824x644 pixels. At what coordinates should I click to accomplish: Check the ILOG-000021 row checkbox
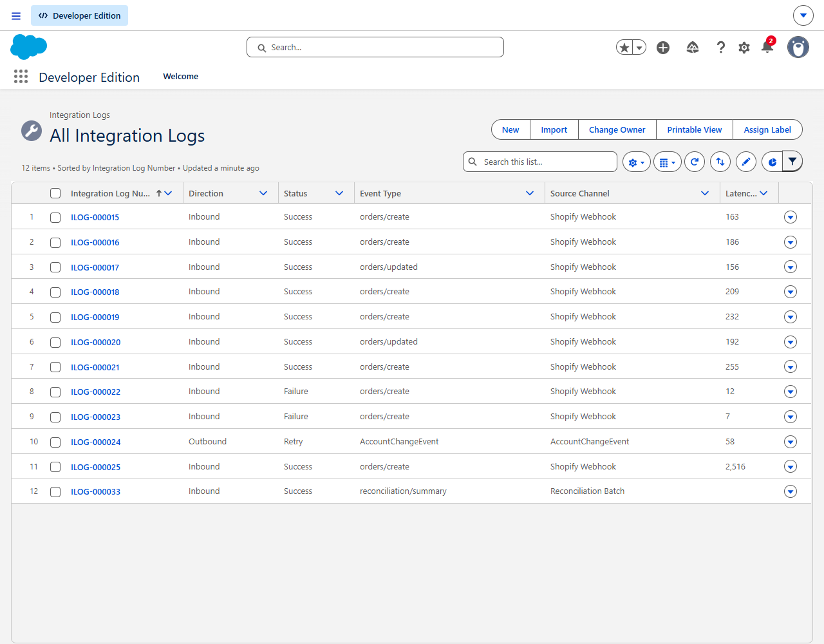(55, 367)
